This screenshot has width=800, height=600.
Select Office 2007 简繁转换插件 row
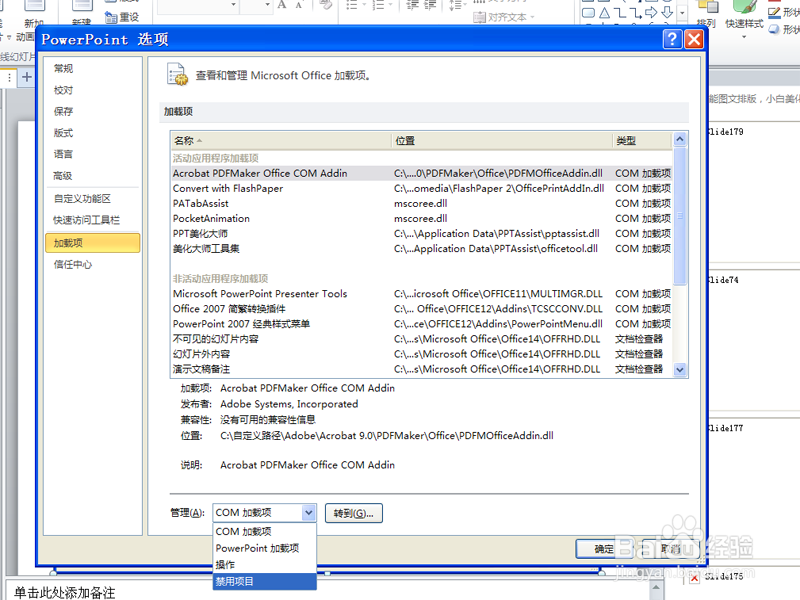(421, 309)
